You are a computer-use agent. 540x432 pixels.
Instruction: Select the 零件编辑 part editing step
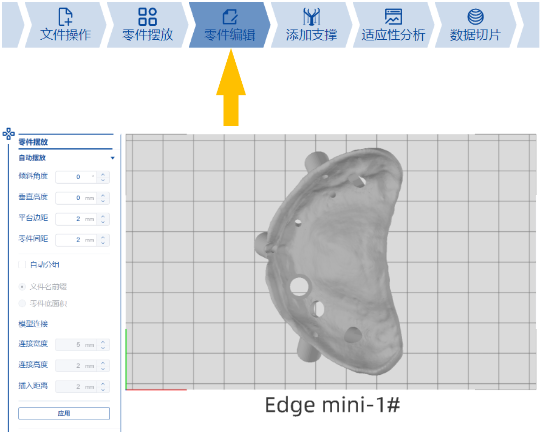coord(229,25)
